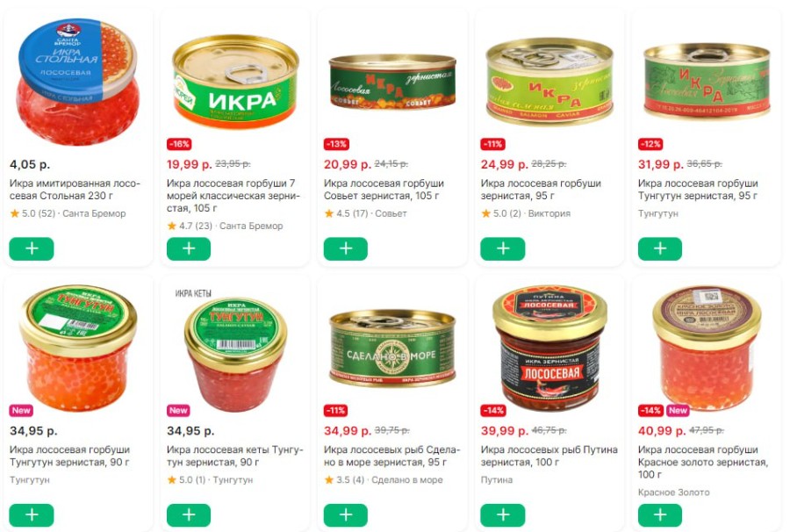Add the 31,99 р. Тунгутун tin to cart
This screenshot has width=790, height=532.
(x=660, y=248)
